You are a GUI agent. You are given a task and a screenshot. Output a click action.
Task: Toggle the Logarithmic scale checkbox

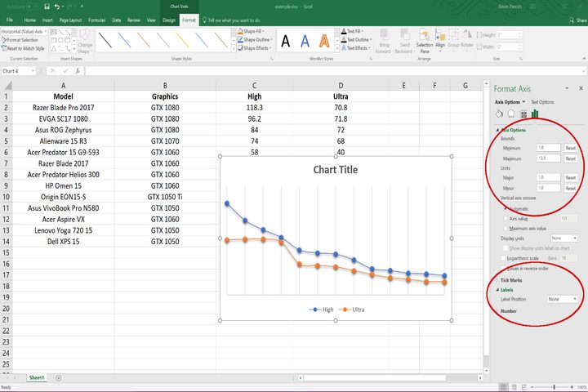click(504, 258)
